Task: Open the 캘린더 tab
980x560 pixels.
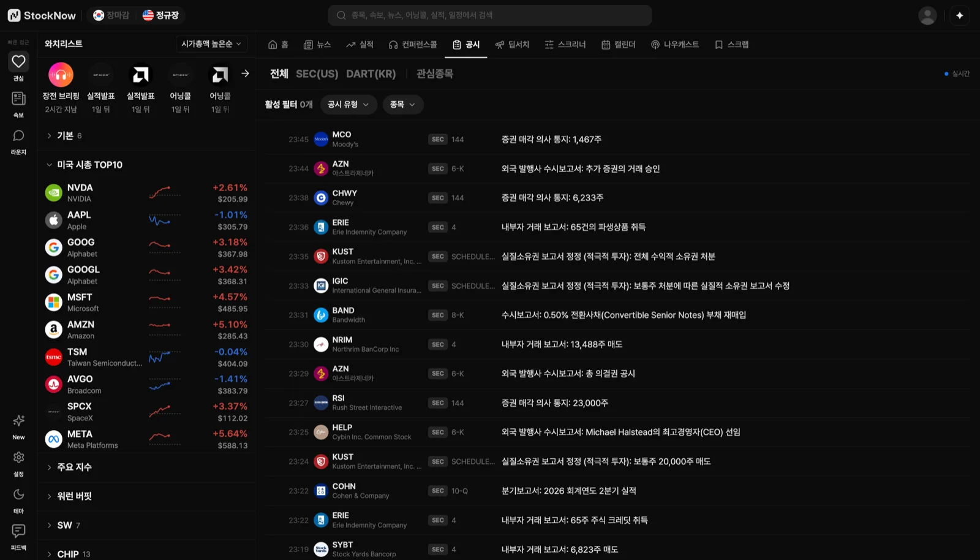Action: [x=619, y=45]
